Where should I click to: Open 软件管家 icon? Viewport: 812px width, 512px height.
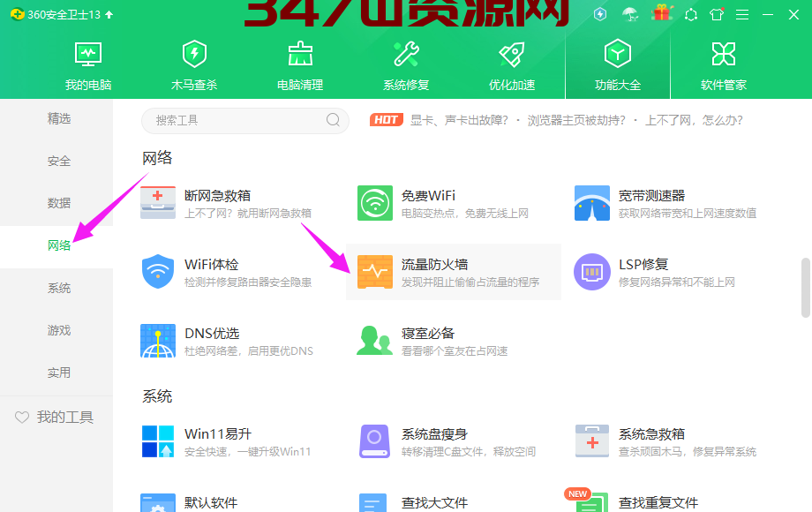pyautogui.click(x=724, y=54)
